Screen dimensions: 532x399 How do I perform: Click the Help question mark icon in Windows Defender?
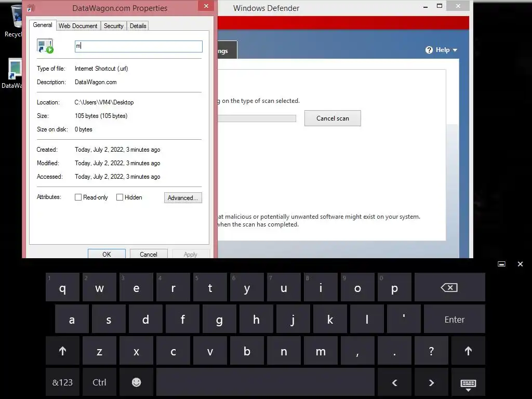429,50
